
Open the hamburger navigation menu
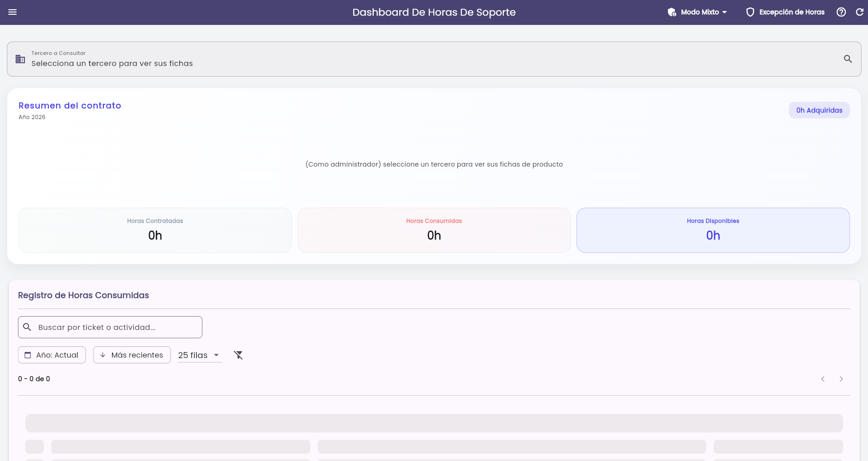(x=12, y=12)
